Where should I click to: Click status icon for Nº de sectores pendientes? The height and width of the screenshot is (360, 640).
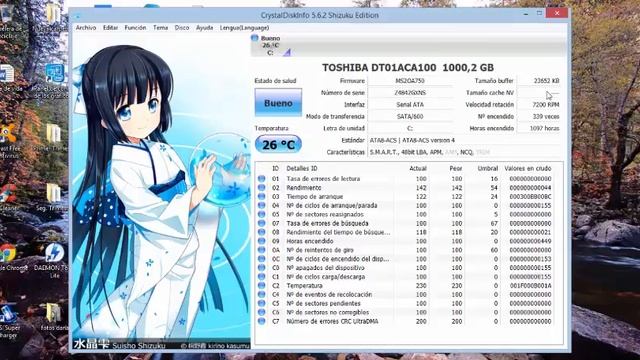pos(262,303)
